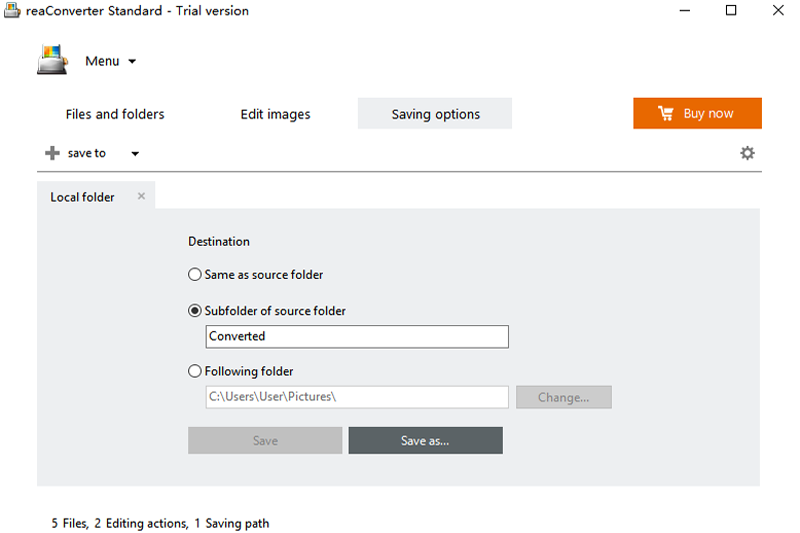Click into the Converted subfolder name field
Viewport: 800px width, 533px height.
357,337
